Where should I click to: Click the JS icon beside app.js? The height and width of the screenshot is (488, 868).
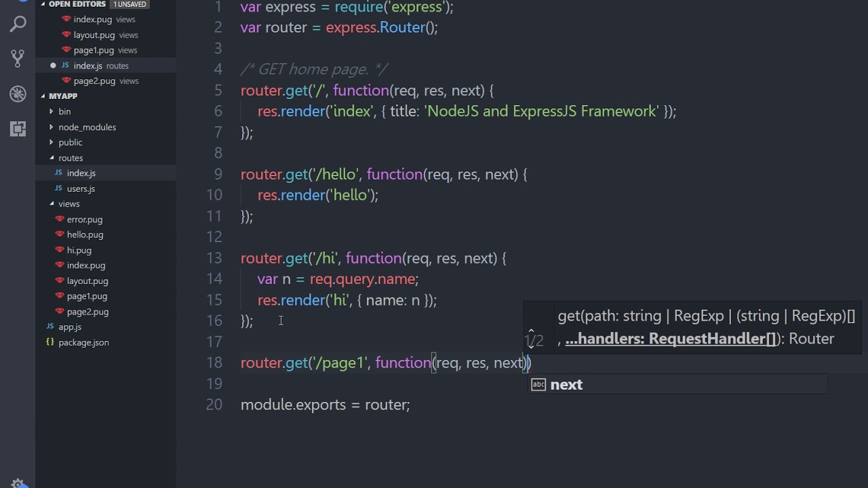[50, 327]
